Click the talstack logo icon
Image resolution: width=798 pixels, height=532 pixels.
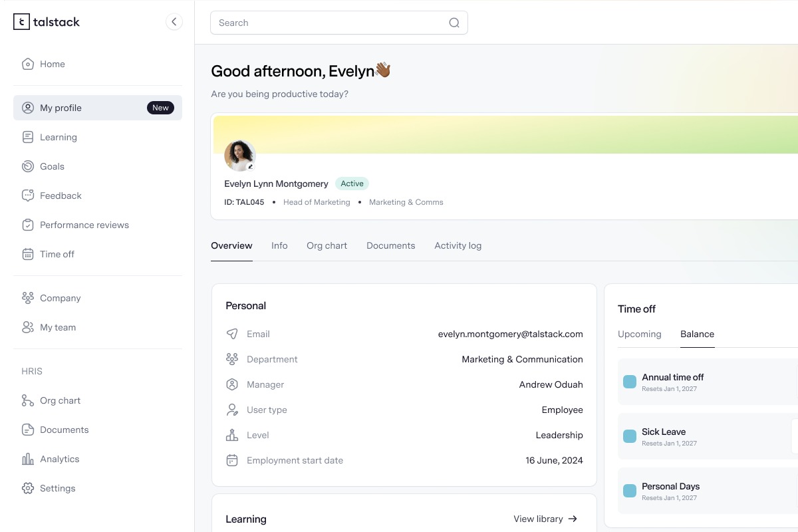click(21, 22)
